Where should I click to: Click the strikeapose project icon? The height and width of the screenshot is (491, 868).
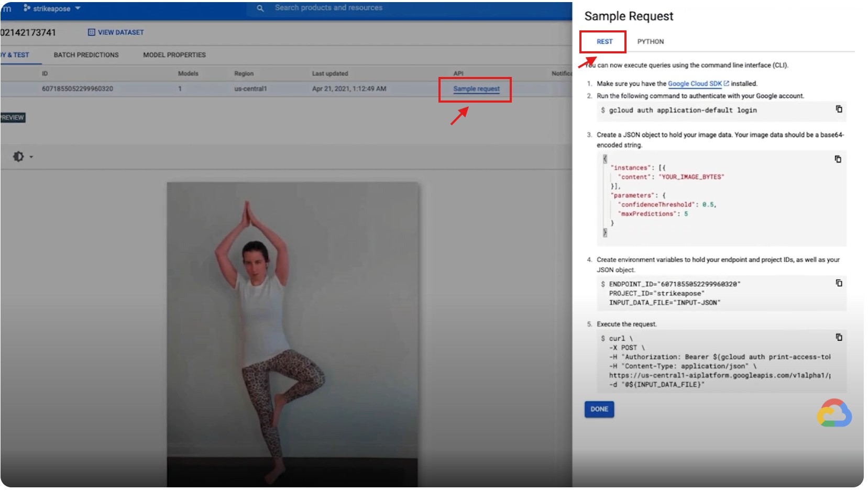point(27,8)
